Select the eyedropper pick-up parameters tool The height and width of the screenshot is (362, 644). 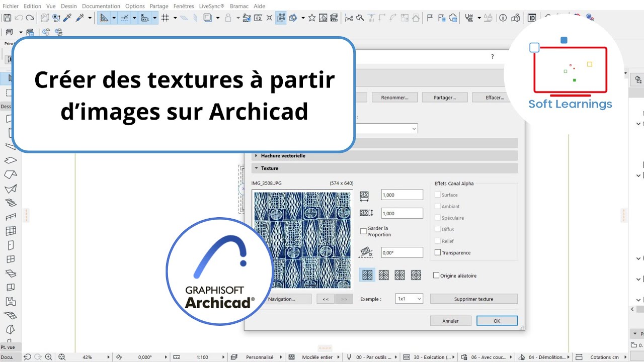(68, 18)
